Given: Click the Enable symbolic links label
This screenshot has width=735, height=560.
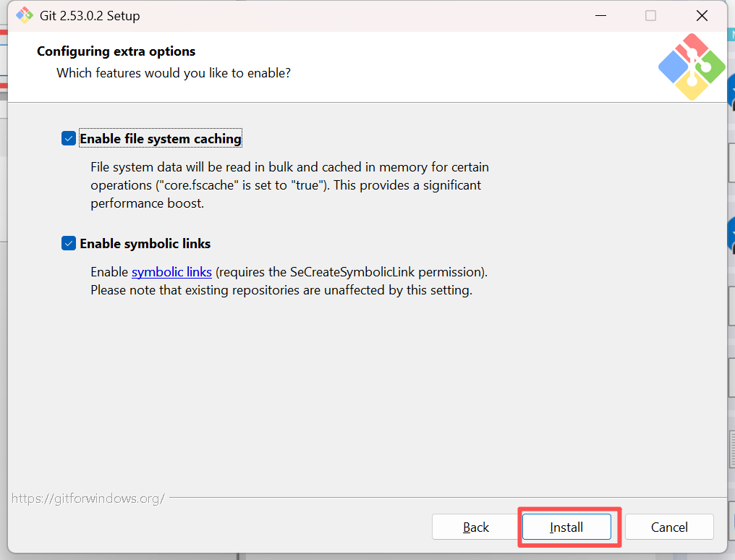Looking at the screenshot, I should click(145, 244).
